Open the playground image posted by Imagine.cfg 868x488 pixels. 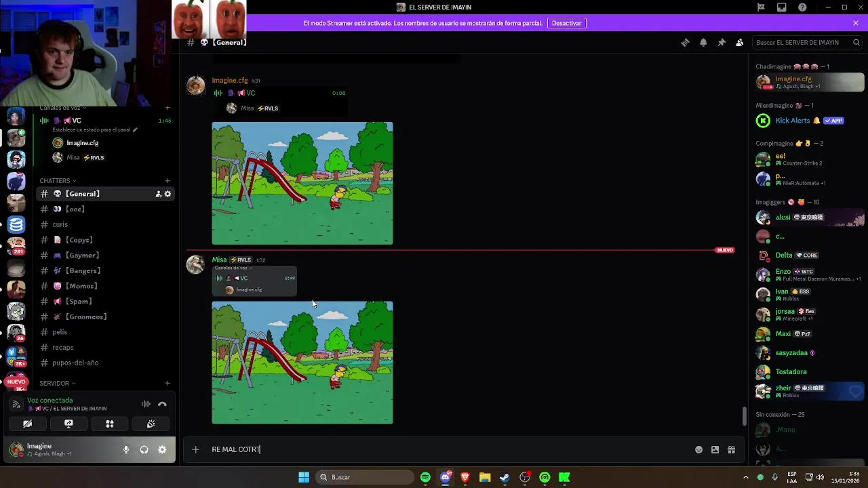(x=302, y=183)
